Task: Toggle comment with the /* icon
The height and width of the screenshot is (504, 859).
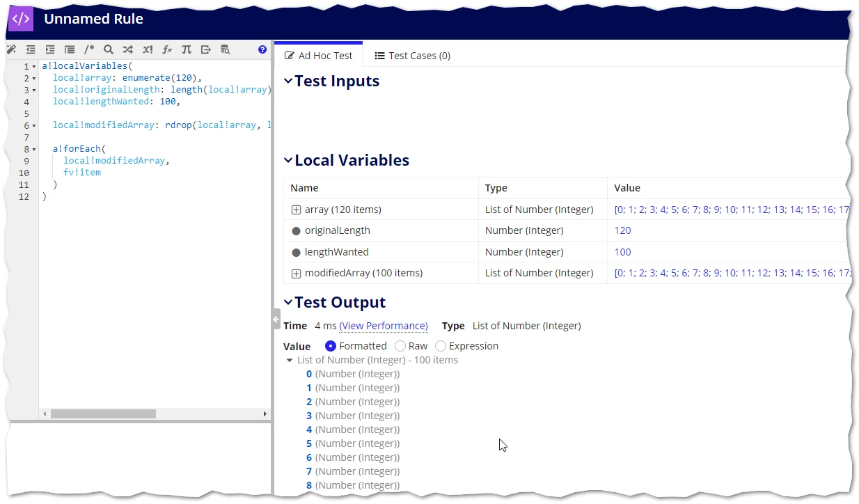Action: click(x=89, y=49)
